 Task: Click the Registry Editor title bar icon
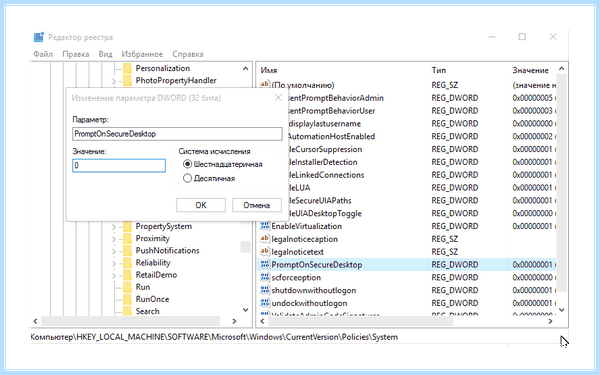click(x=39, y=37)
